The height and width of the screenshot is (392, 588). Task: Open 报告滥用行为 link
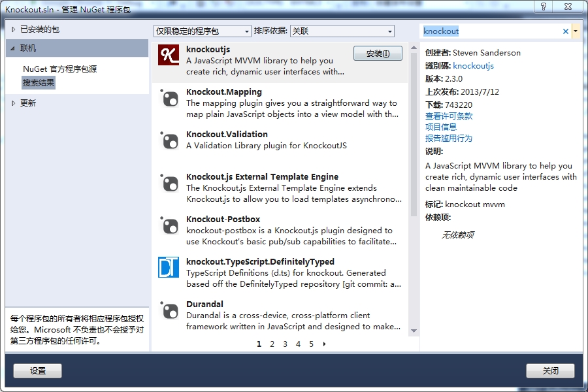pos(448,138)
